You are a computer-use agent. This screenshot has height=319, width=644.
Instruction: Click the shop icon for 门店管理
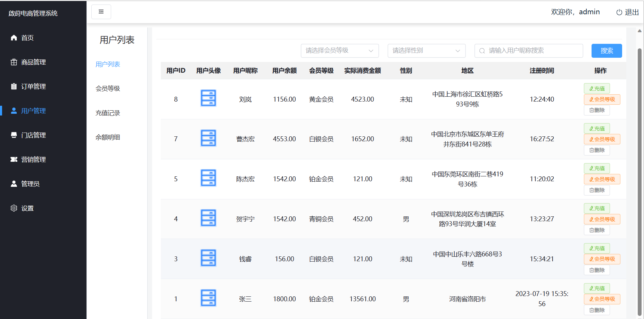[x=14, y=135]
